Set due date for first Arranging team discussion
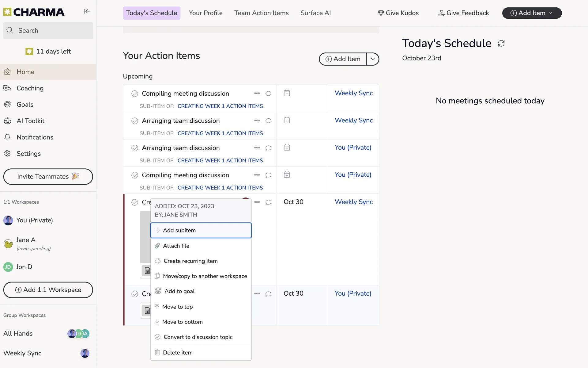588x368 pixels. coord(287,121)
